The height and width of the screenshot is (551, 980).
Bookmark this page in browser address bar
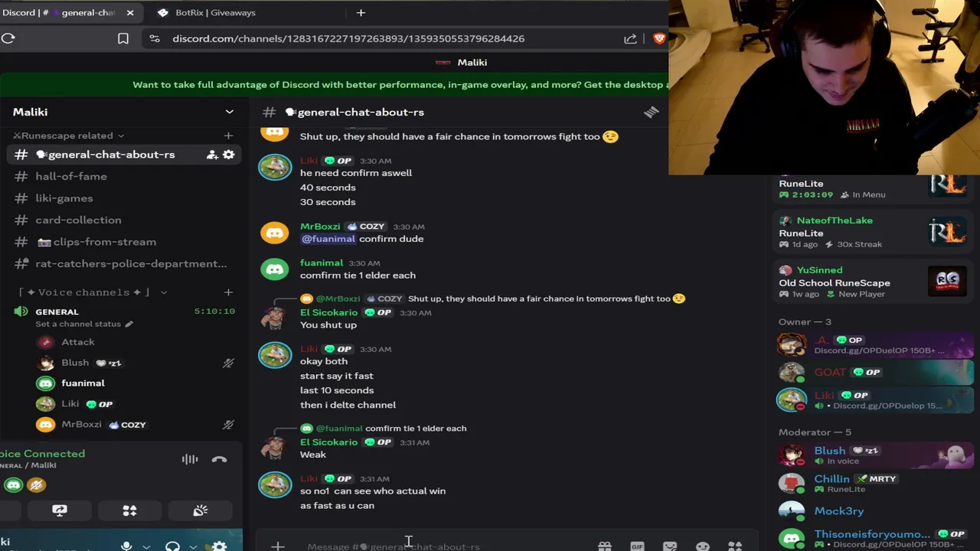coord(123,38)
